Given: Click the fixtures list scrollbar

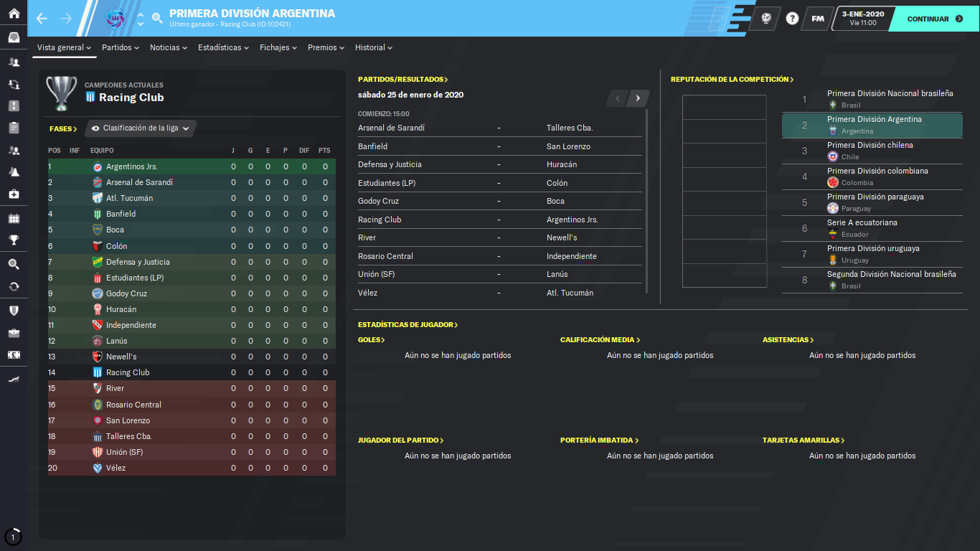Looking at the screenshot, I should (x=647, y=201).
